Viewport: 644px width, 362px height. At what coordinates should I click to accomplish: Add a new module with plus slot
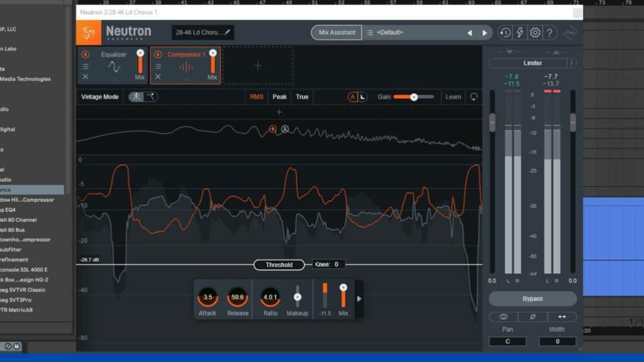(257, 65)
